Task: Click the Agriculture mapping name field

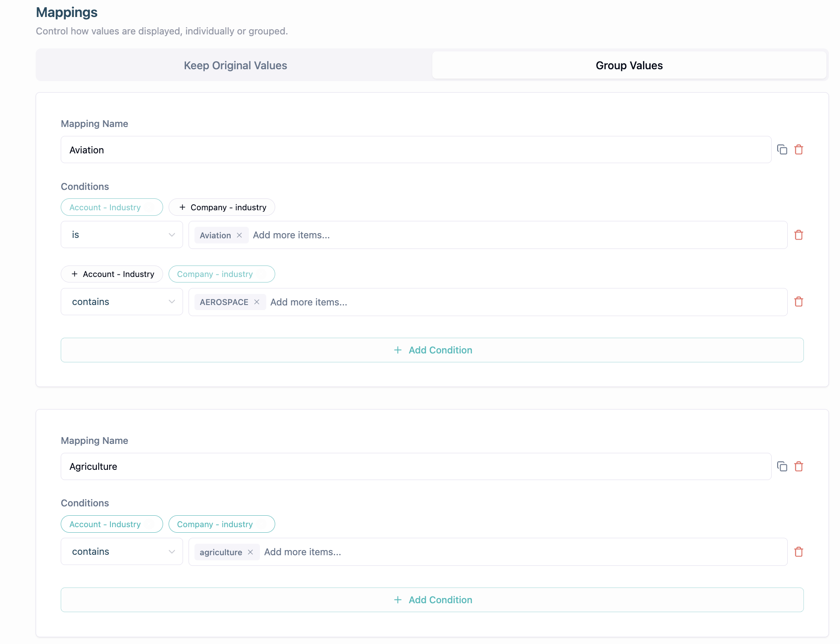Action: click(x=415, y=466)
